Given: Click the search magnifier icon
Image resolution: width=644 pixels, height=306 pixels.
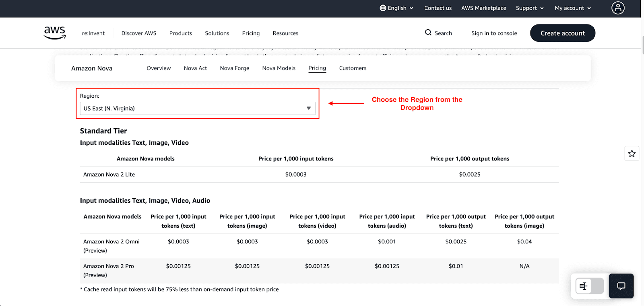Looking at the screenshot, I should coord(428,33).
